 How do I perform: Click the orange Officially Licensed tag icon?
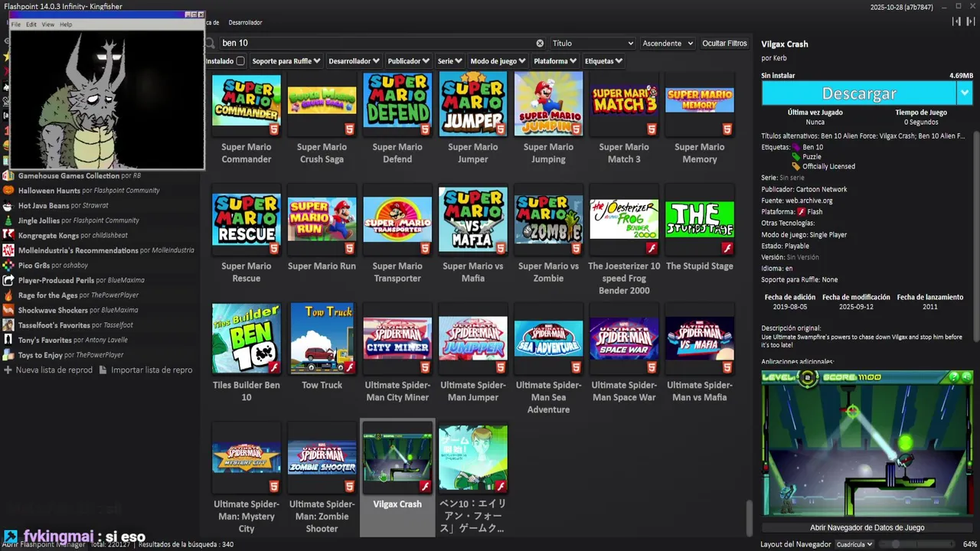coord(795,166)
